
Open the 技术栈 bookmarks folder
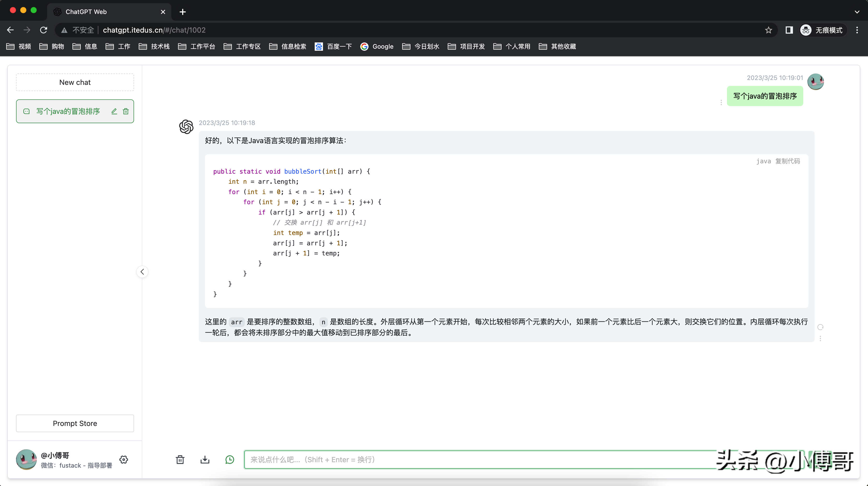click(x=154, y=47)
